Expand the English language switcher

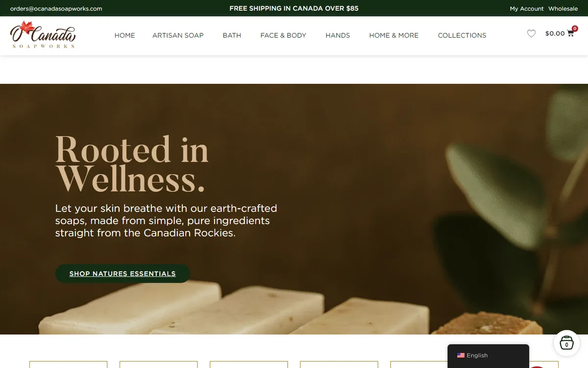click(488, 355)
